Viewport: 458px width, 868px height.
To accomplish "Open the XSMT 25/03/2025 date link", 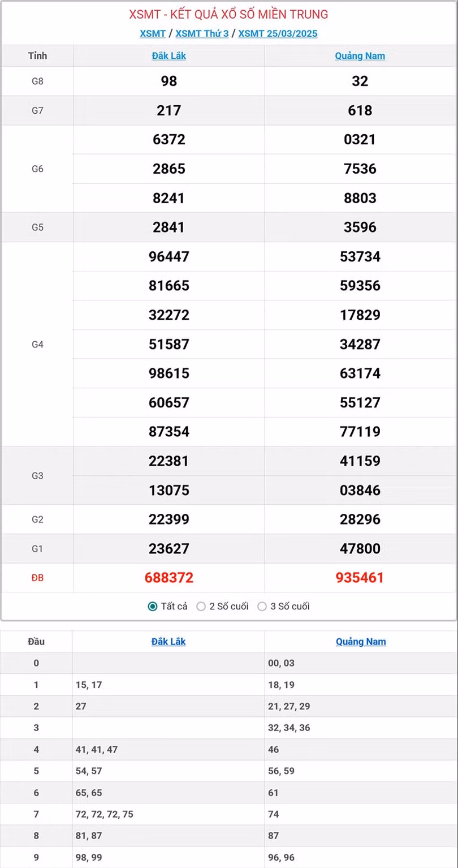I will pos(278,33).
